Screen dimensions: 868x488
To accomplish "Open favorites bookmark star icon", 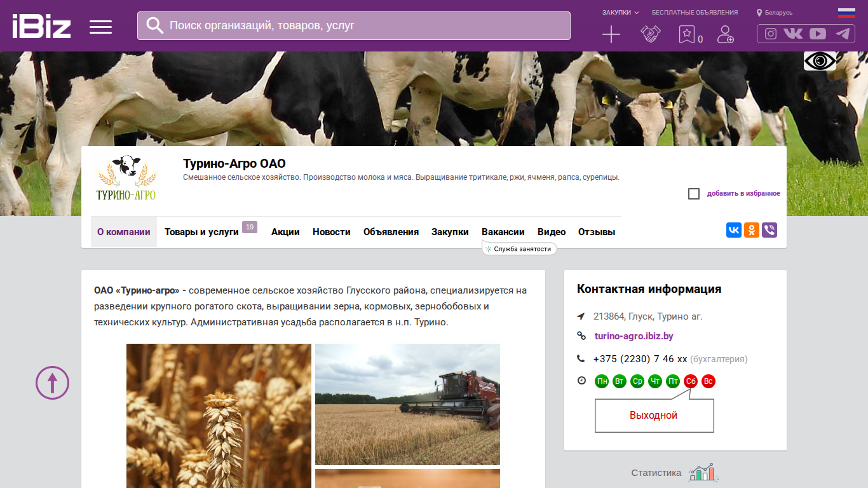I will click(x=687, y=34).
